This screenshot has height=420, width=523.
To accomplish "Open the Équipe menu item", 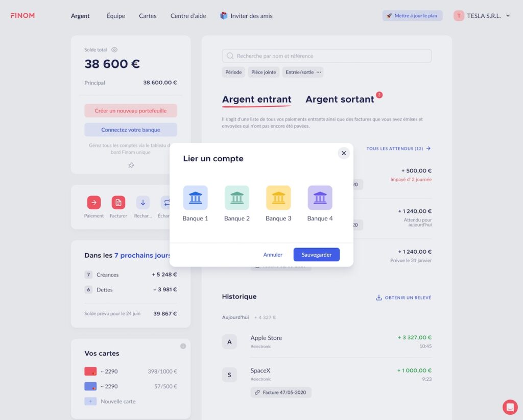I will tap(116, 16).
